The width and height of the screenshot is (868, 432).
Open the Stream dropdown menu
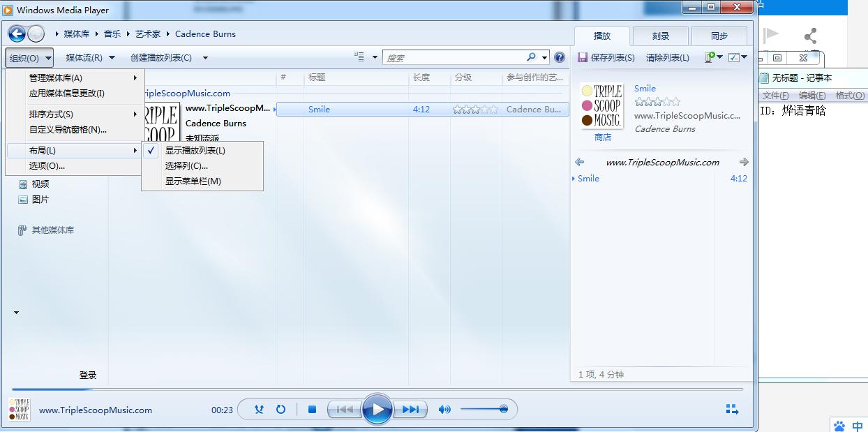pos(90,58)
